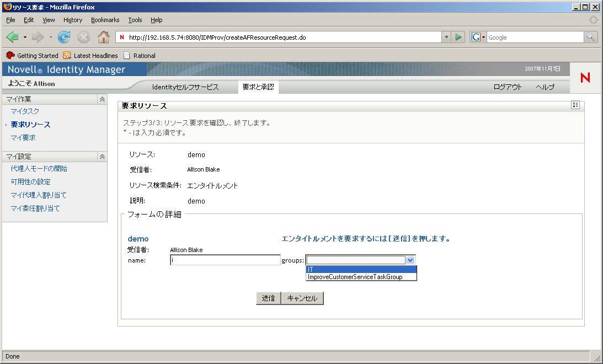This screenshot has height=364, width=603.
Task: Open 要求リソース in sidebar
Action: point(31,125)
